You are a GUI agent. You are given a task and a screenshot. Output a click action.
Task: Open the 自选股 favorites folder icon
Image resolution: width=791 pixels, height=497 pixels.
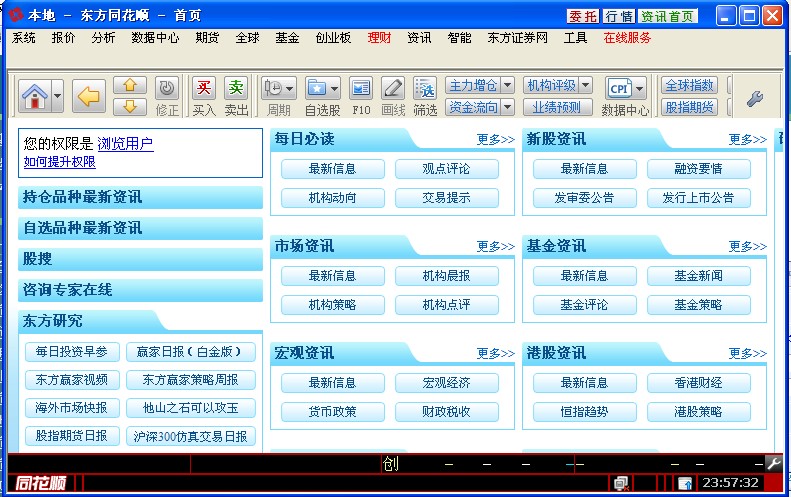(317, 89)
